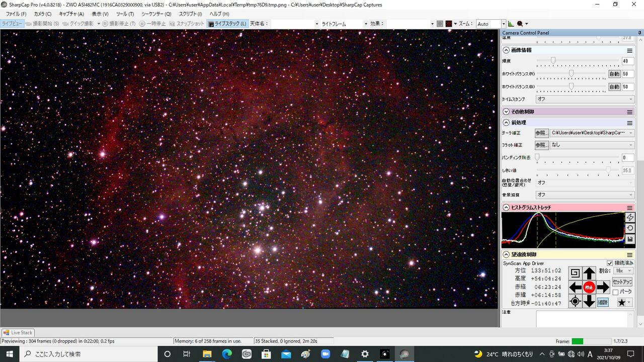Collapse the 前処理 section
The image size is (644, 362).
point(506,123)
